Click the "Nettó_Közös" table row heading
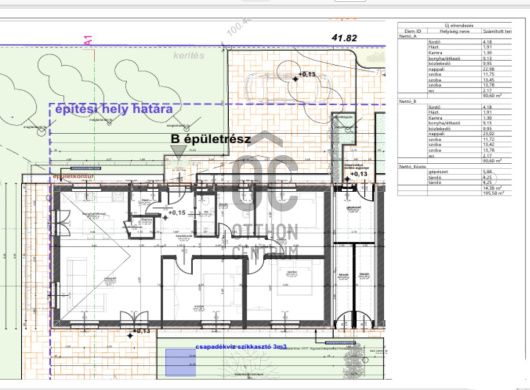Screen dimensions: 530x390 tap(412, 167)
